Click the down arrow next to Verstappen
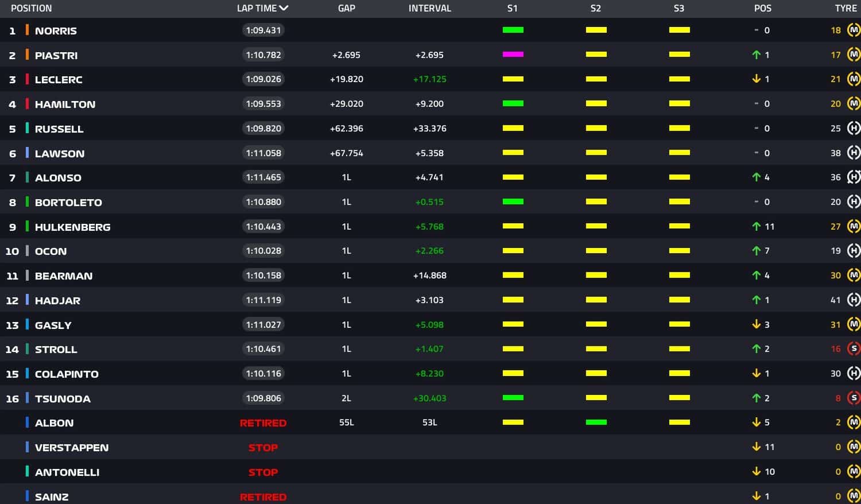861x504 pixels. coord(757,447)
